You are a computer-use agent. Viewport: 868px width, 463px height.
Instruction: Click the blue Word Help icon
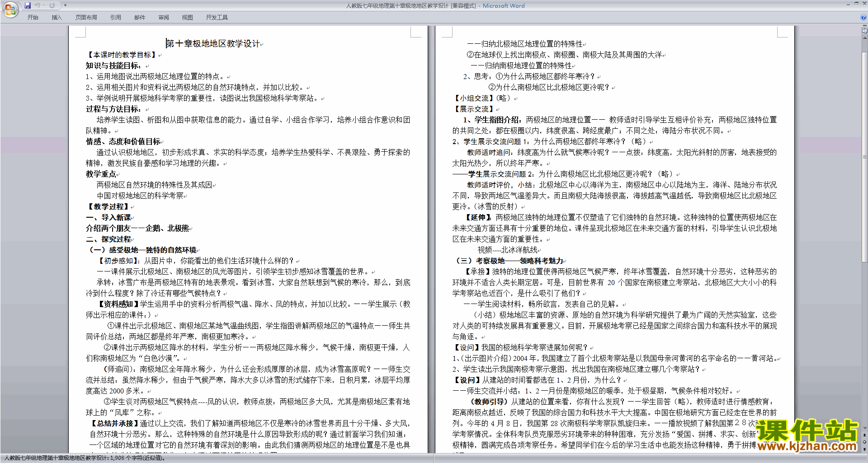(x=864, y=17)
